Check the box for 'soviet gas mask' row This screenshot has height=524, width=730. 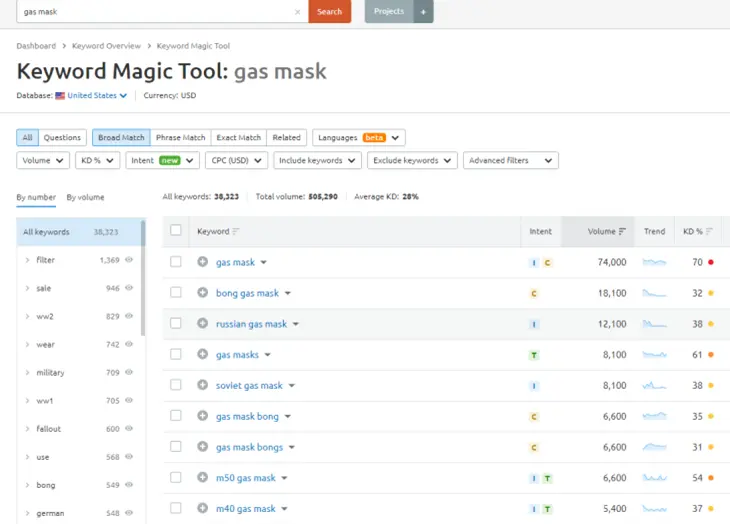tap(176, 385)
